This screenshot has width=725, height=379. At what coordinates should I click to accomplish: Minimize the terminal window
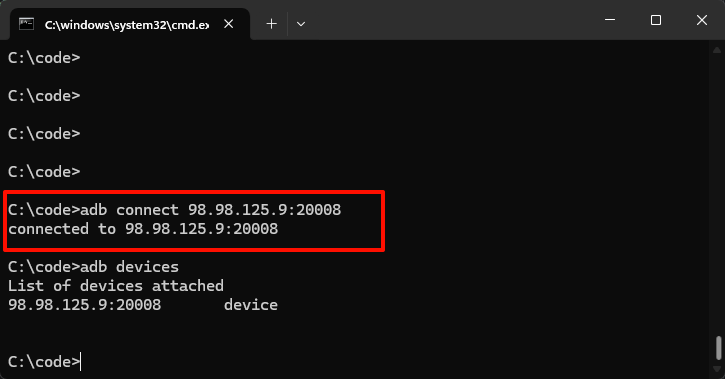coord(610,20)
